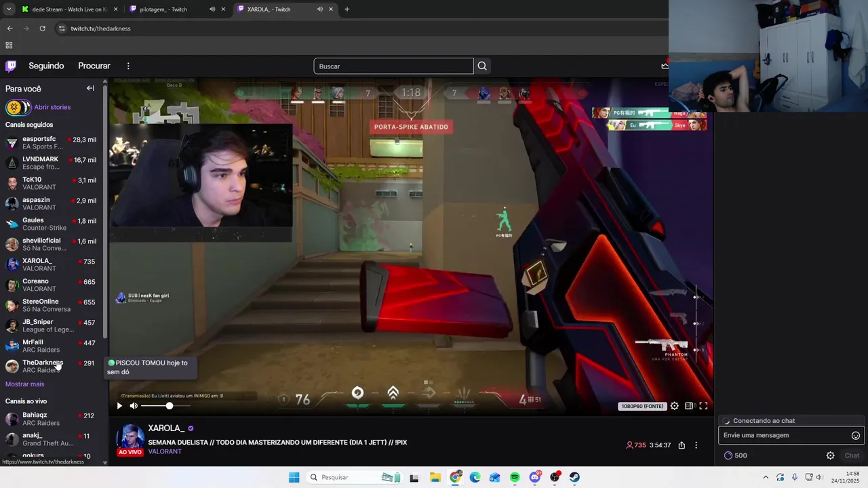This screenshot has width=868, height=488.
Task: Close the dede Stream tab
Action: (115, 9)
